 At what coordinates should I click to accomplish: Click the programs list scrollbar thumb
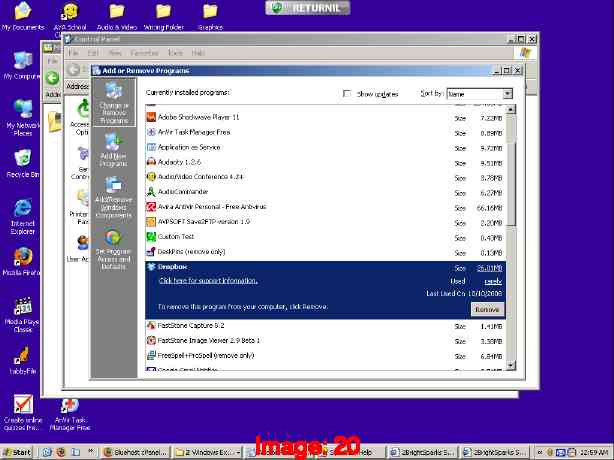510,170
